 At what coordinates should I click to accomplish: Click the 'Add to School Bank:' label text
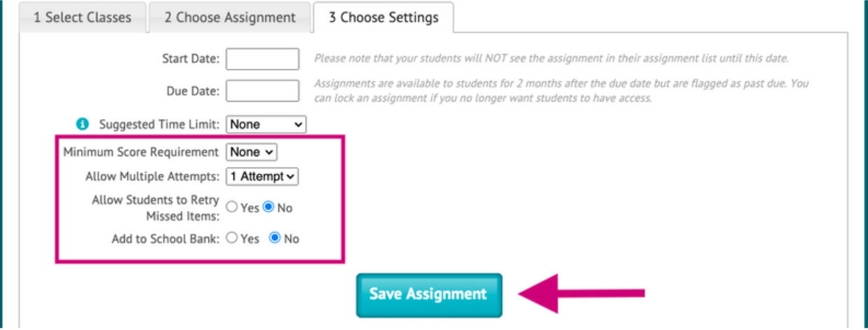coord(165,239)
